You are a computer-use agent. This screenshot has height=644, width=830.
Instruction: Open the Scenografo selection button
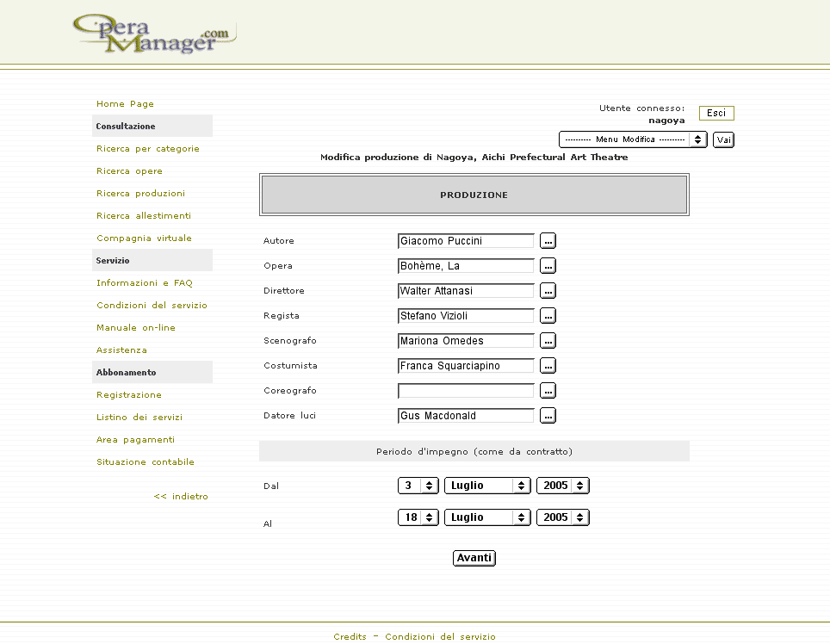tap(548, 341)
